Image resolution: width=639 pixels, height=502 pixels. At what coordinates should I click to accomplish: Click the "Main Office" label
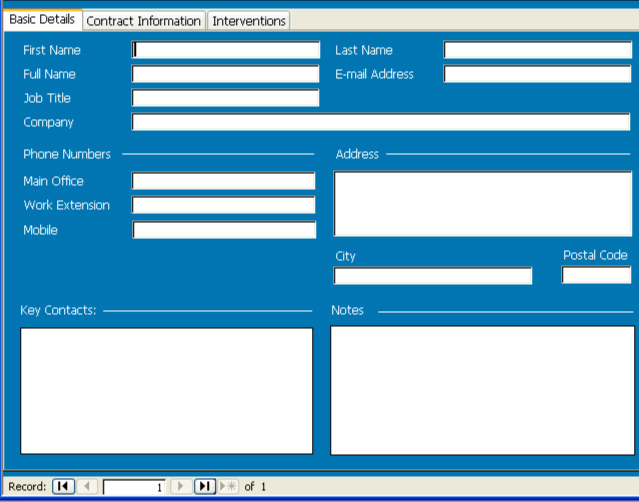(x=53, y=181)
